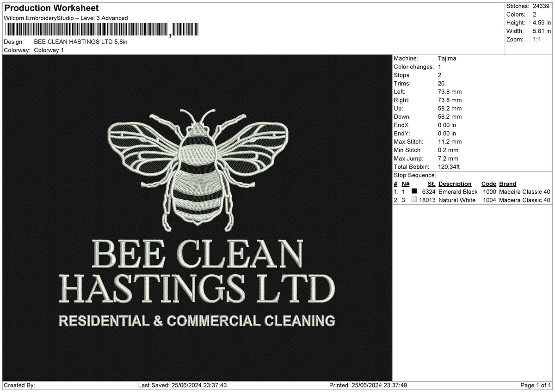Click the Max Jump value 7.2 mm
The width and height of the screenshot is (555, 392).
[448, 158]
